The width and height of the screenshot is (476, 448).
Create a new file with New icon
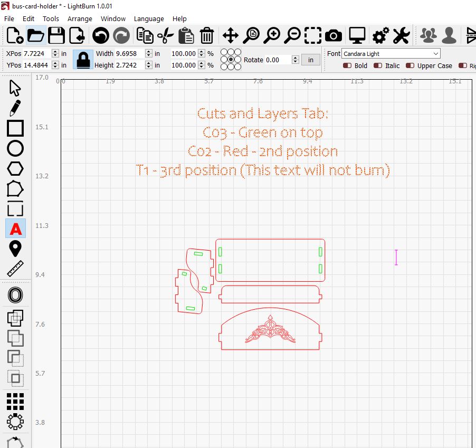[15, 35]
